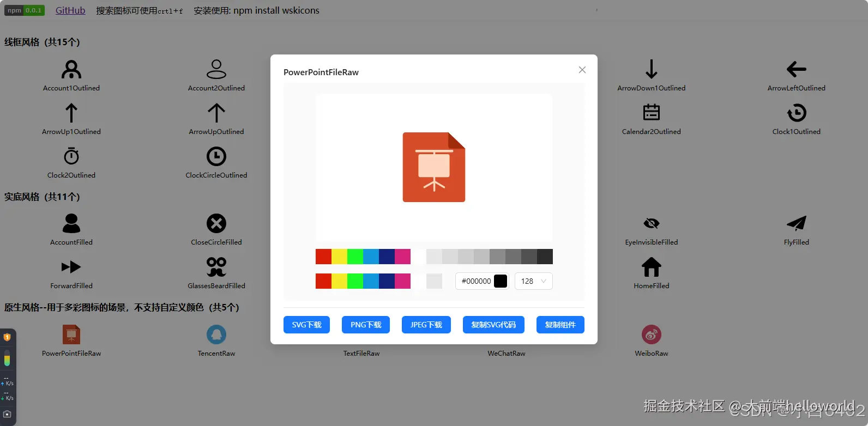Open the black color picker swatch

point(501,281)
